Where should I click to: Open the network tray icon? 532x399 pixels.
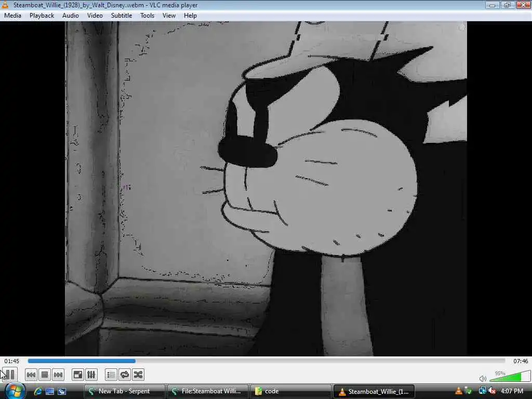tap(483, 391)
